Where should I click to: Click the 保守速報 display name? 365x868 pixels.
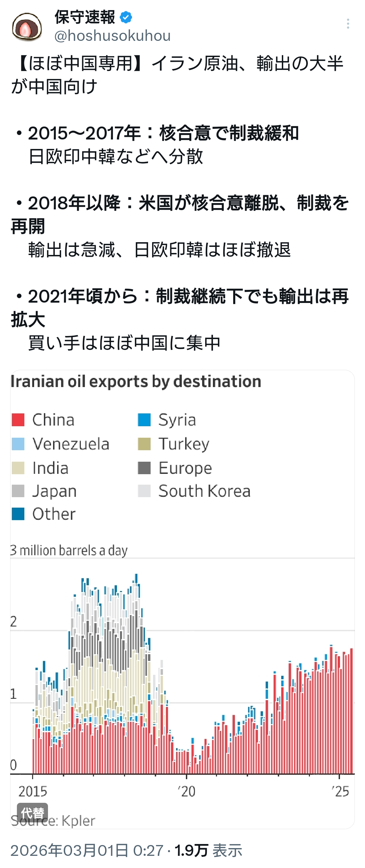(x=85, y=17)
